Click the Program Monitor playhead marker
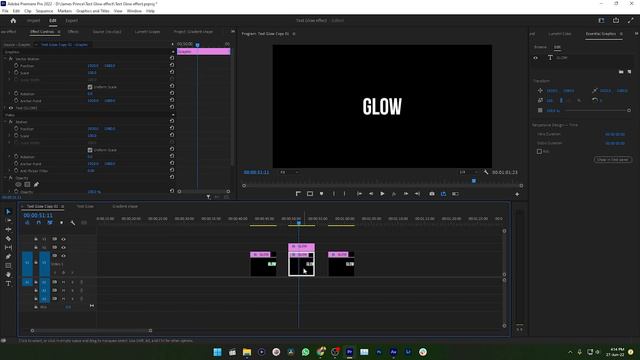 (474, 180)
